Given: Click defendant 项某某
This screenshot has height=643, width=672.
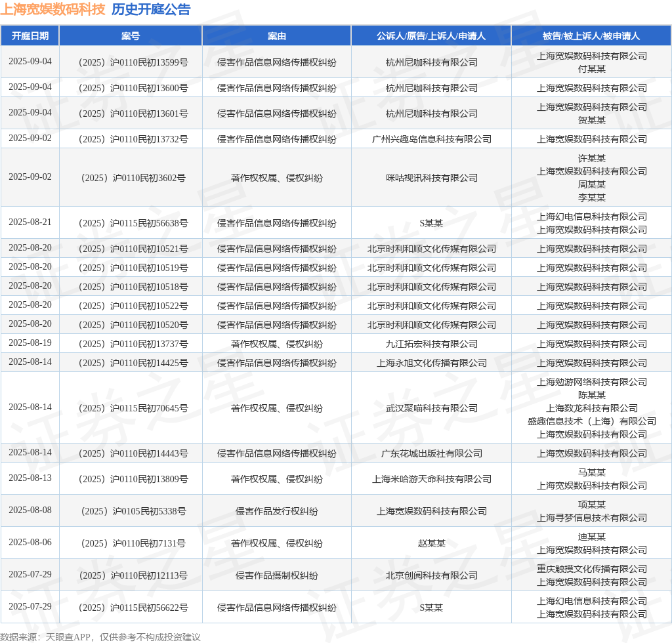Looking at the screenshot, I should point(592,505).
